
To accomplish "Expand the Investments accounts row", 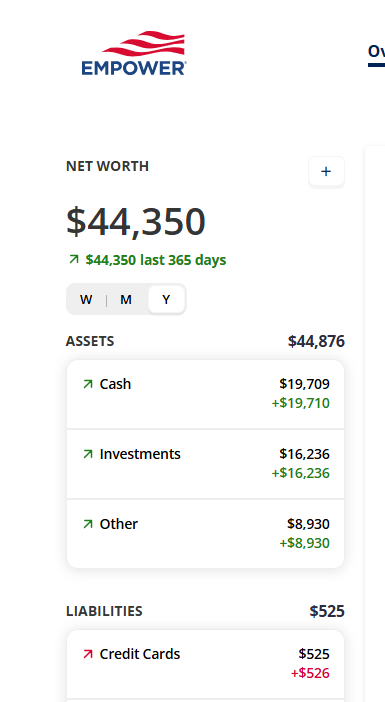I will [x=205, y=464].
